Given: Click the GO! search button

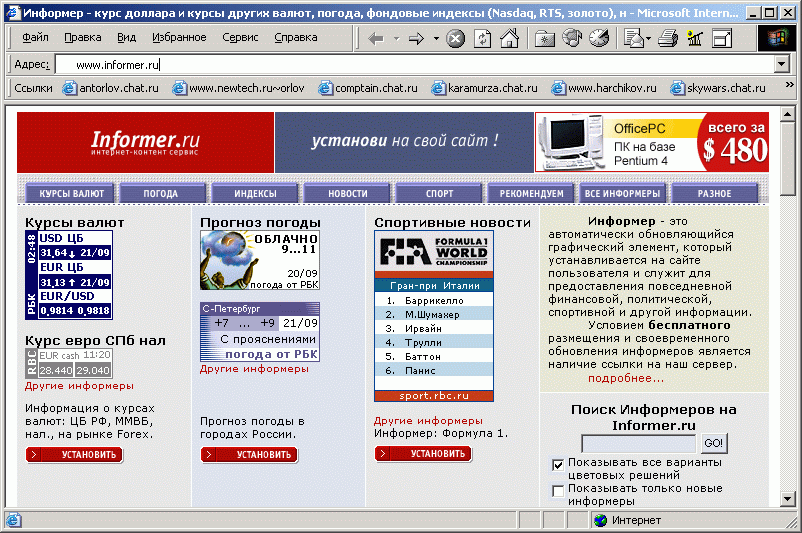Looking at the screenshot, I should point(713,443).
